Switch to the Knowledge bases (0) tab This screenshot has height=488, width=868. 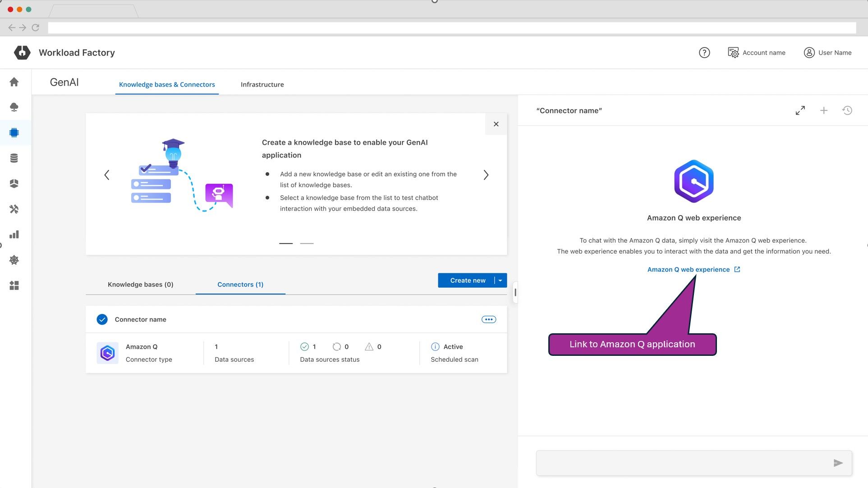(140, 285)
